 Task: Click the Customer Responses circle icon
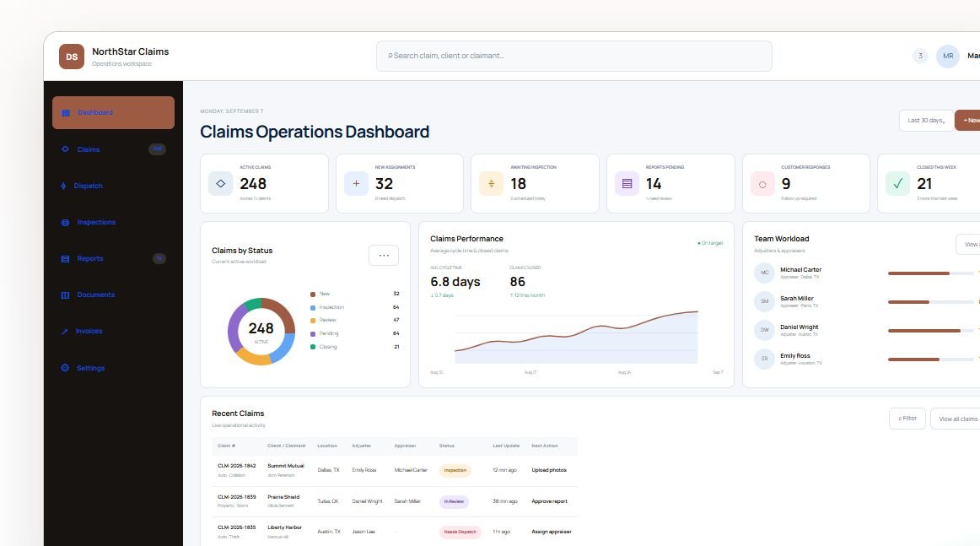coord(762,184)
